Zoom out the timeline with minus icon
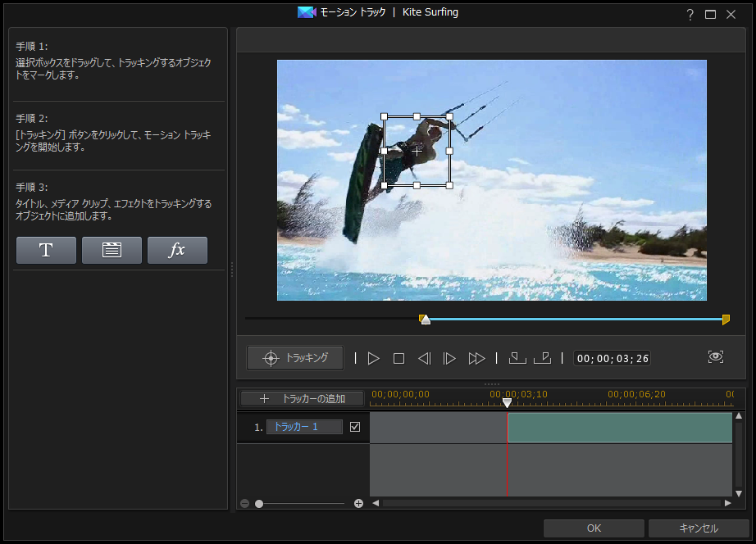 click(245, 503)
